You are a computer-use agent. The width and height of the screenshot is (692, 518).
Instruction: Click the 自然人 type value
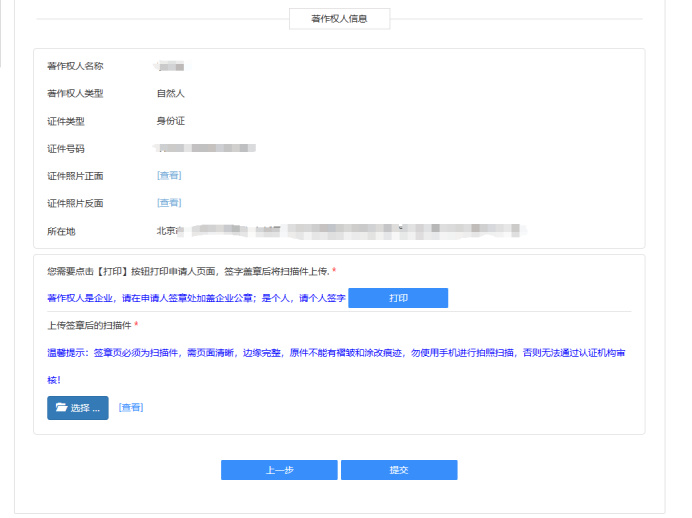[x=170, y=94]
